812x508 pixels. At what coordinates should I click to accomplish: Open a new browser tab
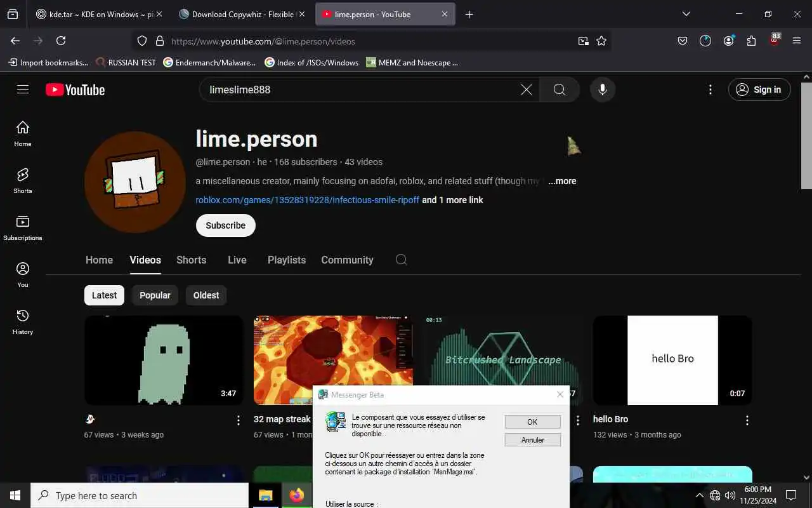click(x=469, y=14)
